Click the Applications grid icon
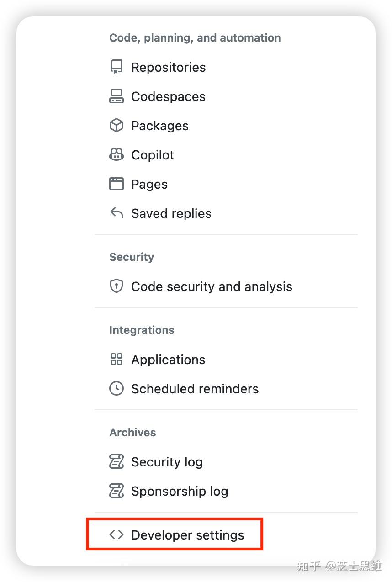The width and height of the screenshot is (392, 582). coord(117,360)
